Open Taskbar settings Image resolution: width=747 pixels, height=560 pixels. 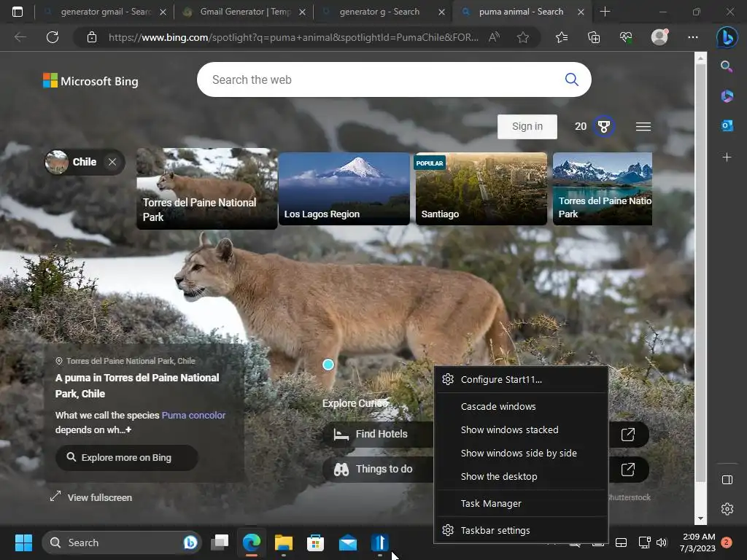point(520,530)
